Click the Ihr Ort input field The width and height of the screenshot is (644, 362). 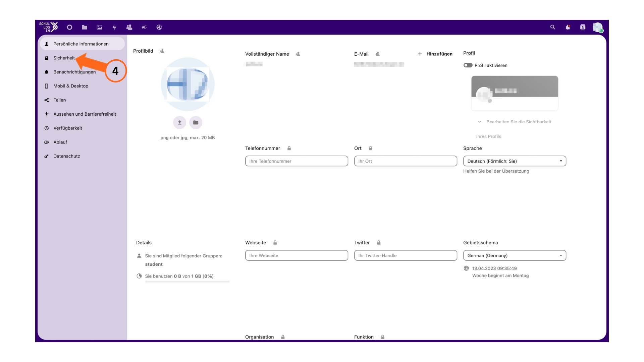(406, 161)
